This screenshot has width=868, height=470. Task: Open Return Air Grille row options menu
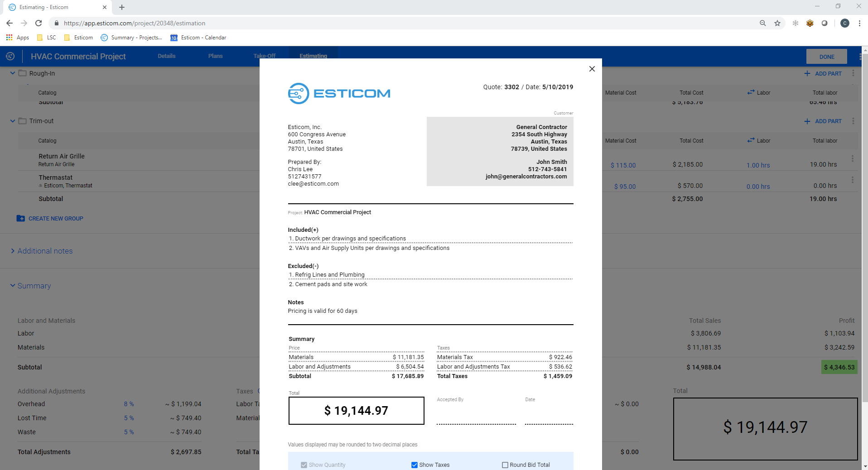[853, 158]
